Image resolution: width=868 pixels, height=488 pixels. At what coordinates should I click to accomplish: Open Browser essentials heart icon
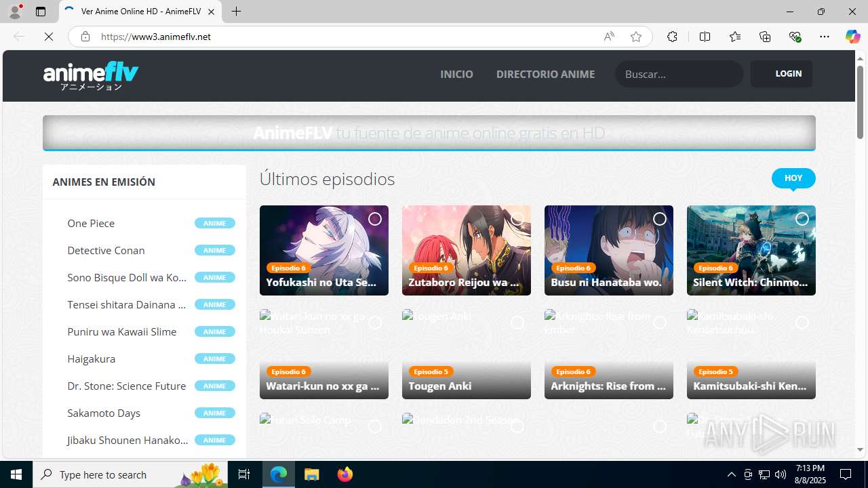[795, 37]
